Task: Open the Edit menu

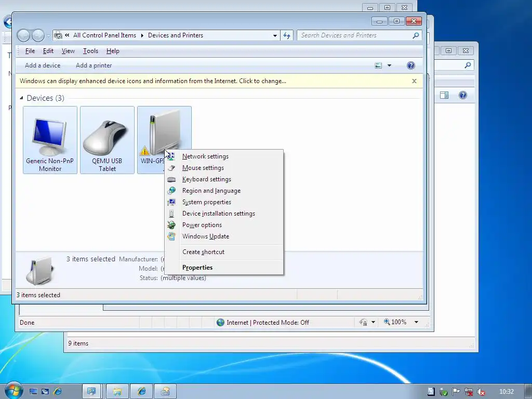Action: 48,51
